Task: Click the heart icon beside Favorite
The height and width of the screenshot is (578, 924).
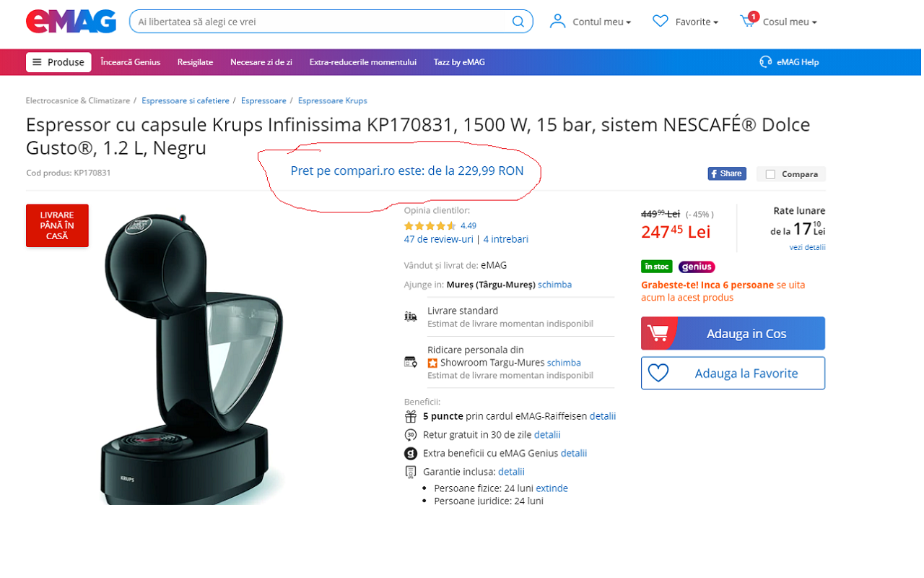Action: [x=660, y=22]
